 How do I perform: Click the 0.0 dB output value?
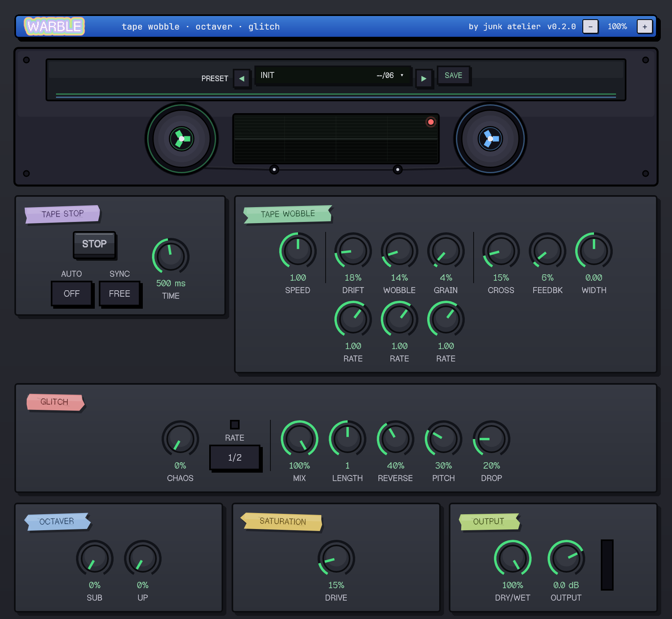point(566,585)
